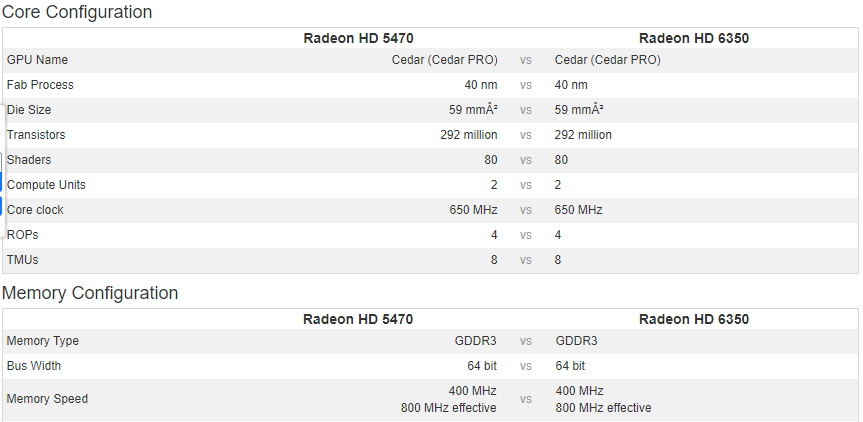Click the TMUs row label
This screenshot has height=422, width=863.
(x=23, y=260)
